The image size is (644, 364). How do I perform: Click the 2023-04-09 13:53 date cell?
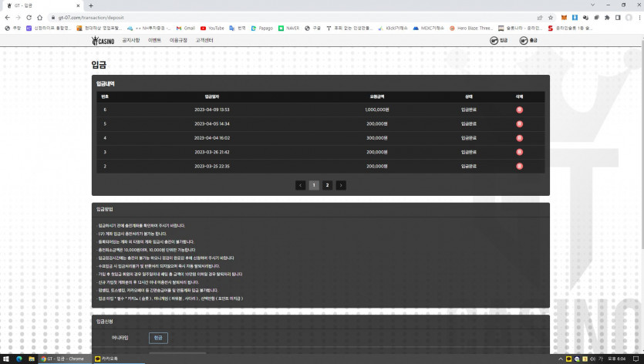pyautogui.click(x=212, y=110)
